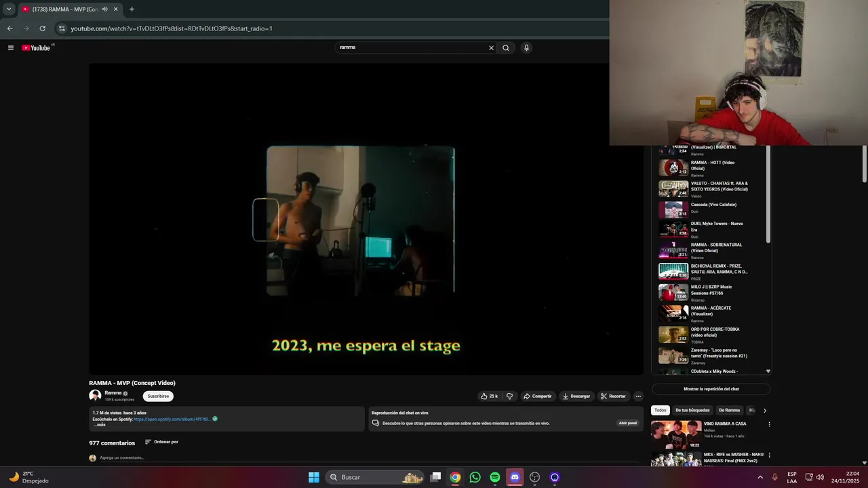Screen dimensions: 868x488
Task: Dislike the video with thumbs down
Action: click(509, 396)
